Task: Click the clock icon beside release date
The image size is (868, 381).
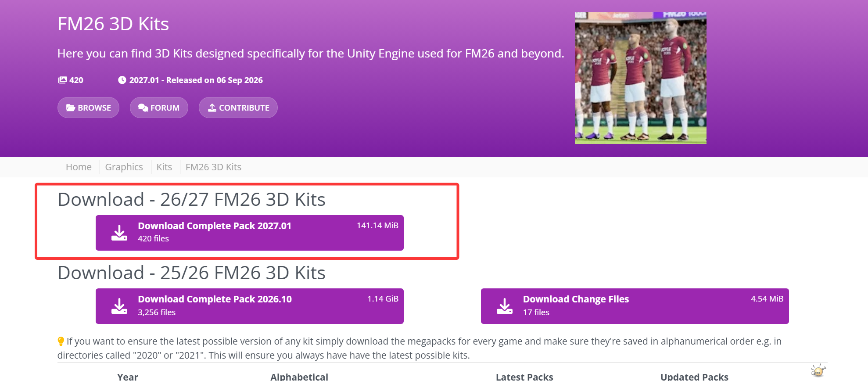Action: point(122,80)
